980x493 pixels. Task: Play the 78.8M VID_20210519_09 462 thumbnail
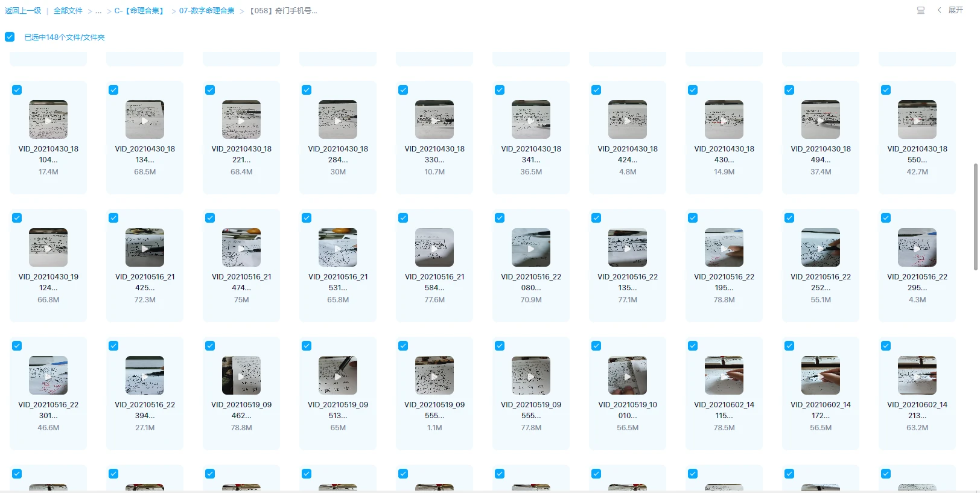[241, 375]
